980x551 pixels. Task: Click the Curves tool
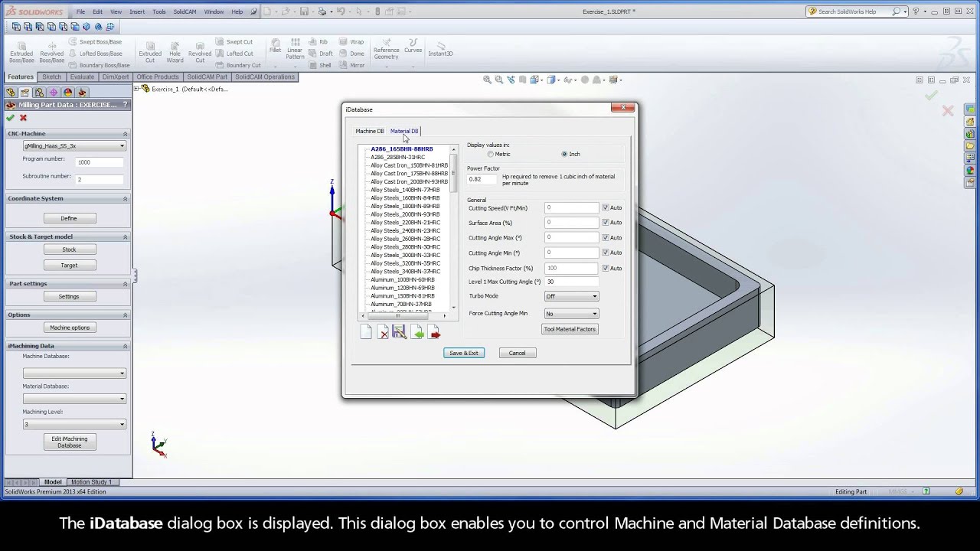pos(413,47)
